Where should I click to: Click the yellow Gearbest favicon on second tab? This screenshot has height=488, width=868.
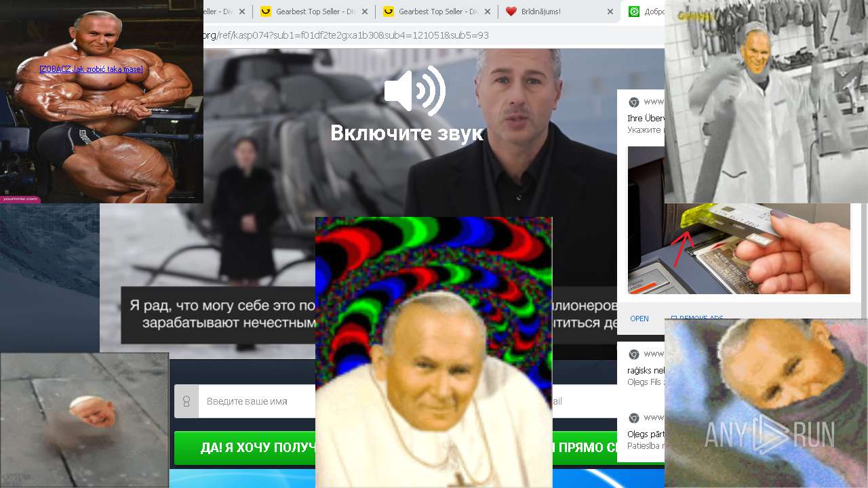[266, 12]
